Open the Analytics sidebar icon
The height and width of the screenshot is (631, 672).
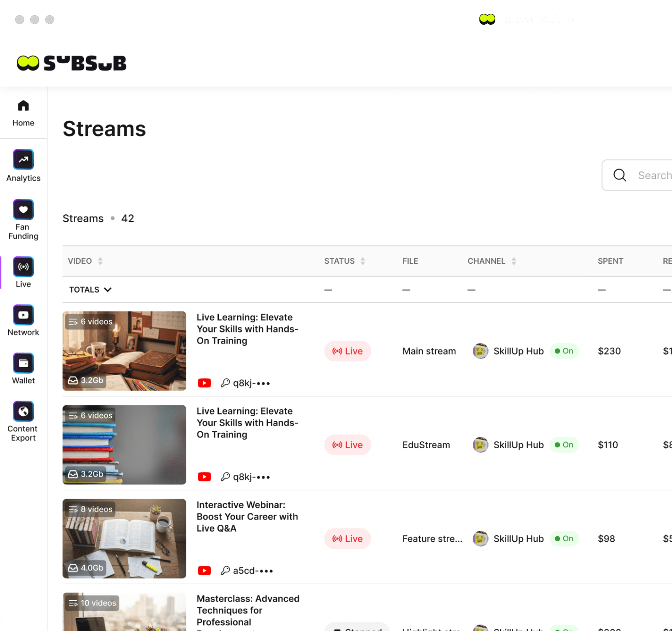pyautogui.click(x=23, y=160)
